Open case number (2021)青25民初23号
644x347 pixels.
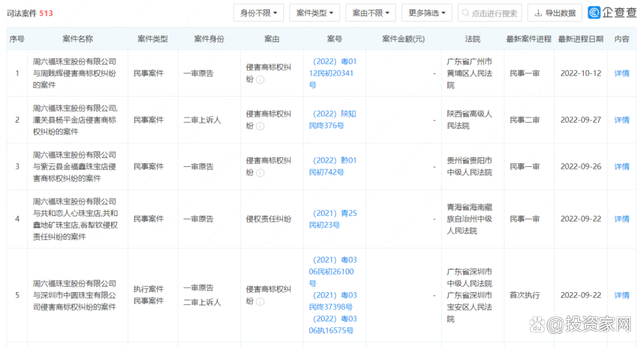[x=333, y=219]
